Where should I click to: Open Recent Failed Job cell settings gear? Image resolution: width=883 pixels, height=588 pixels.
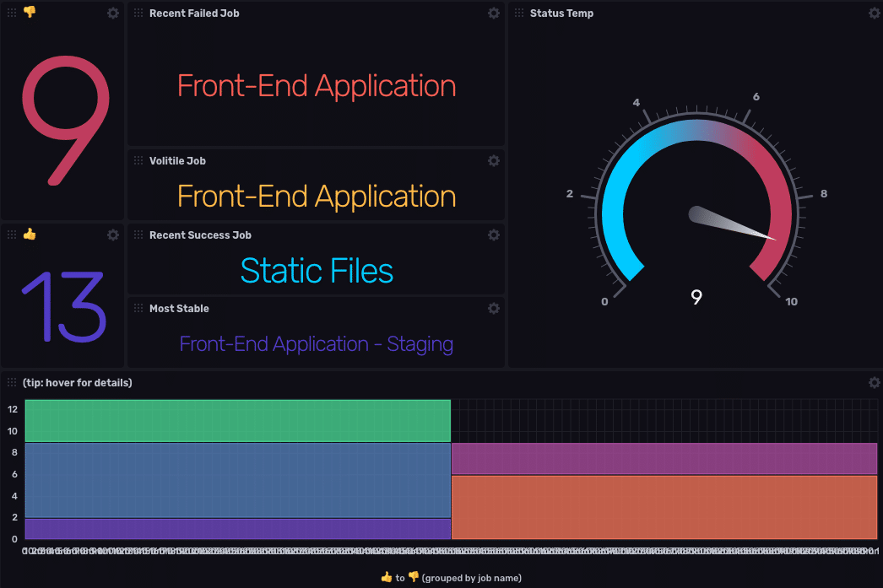pos(494,13)
